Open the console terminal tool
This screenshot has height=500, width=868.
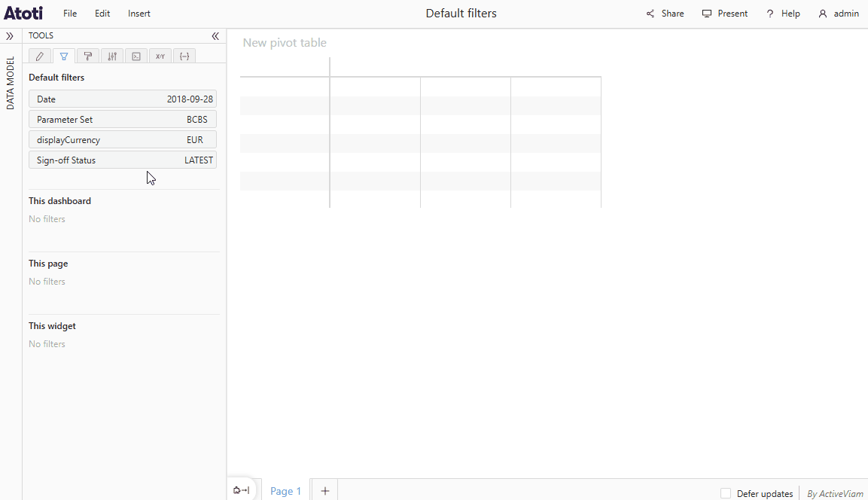[136, 56]
